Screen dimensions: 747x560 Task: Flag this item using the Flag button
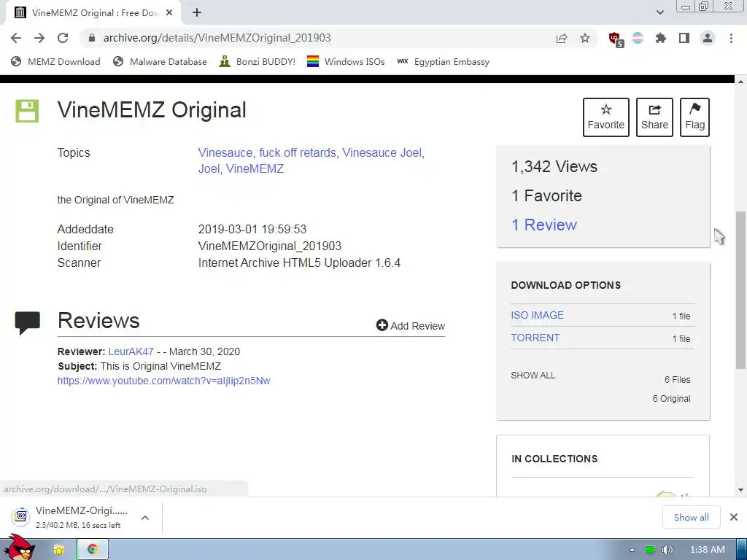[694, 117]
